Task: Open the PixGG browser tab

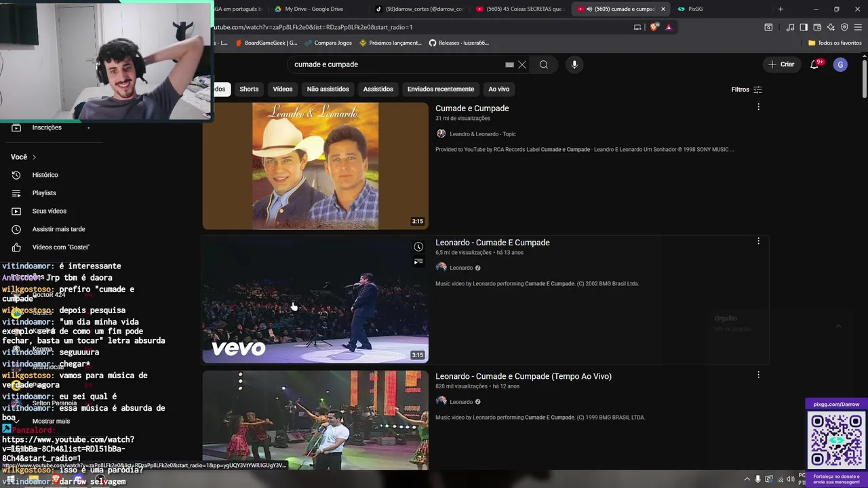Action: point(690,9)
